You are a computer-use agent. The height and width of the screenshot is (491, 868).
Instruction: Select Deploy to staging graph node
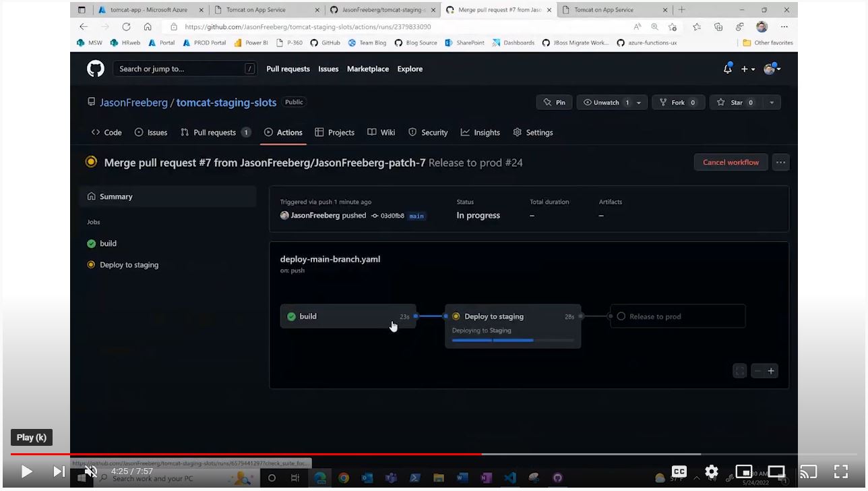tap(513, 326)
